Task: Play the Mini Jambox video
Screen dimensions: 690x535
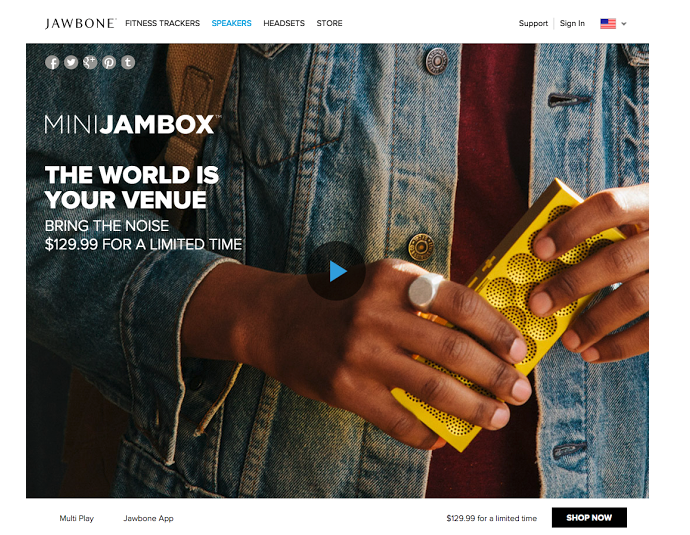Action: pyautogui.click(x=336, y=271)
